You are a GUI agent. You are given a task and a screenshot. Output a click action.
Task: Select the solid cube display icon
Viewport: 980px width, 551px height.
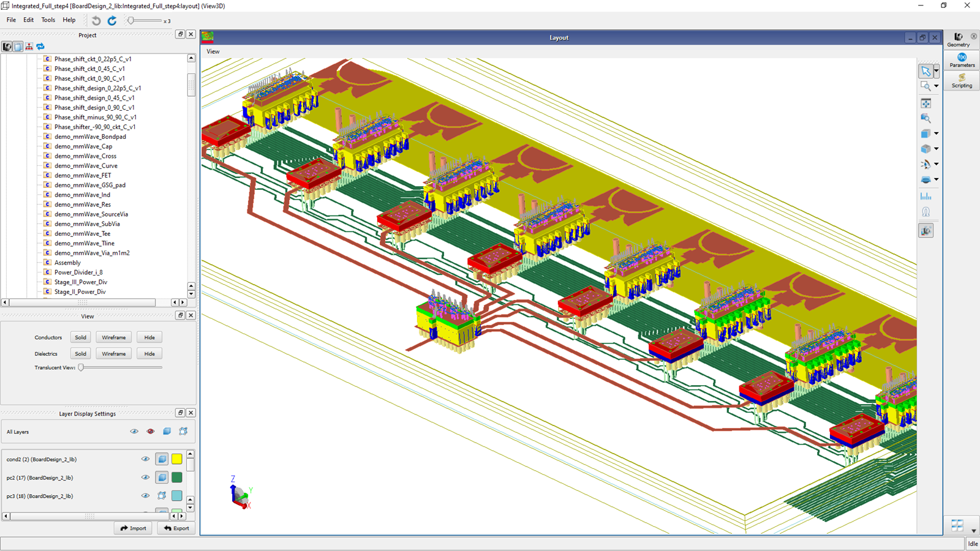(x=925, y=133)
